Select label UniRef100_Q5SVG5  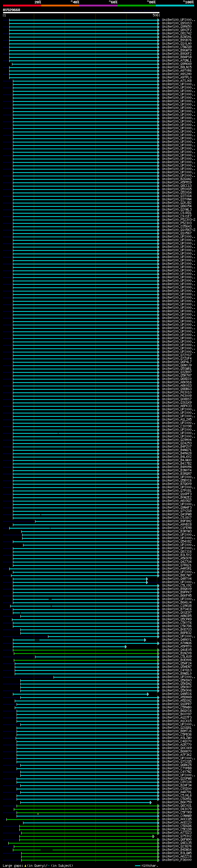click(177, 189)
